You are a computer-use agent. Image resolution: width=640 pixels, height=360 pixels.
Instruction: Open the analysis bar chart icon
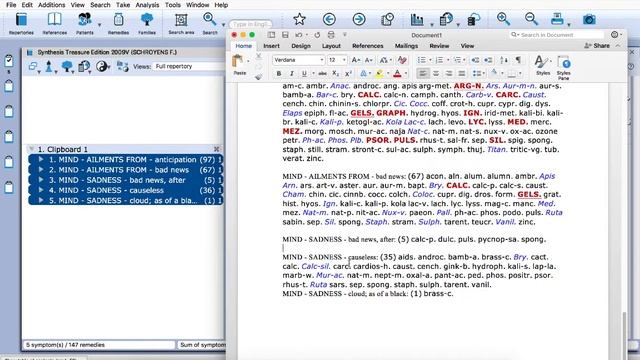point(417,19)
